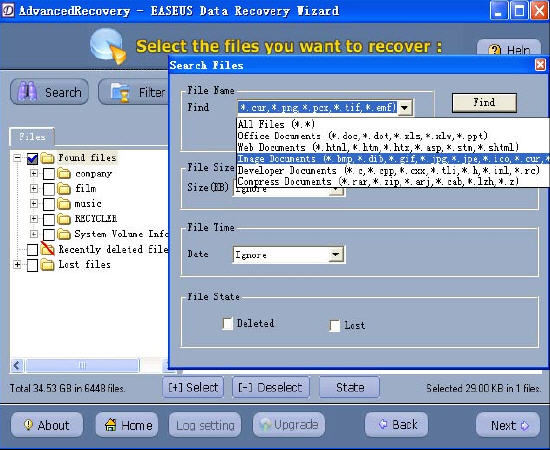The width and height of the screenshot is (550, 450).
Task: Expand the film folder node
Action: tap(34, 188)
